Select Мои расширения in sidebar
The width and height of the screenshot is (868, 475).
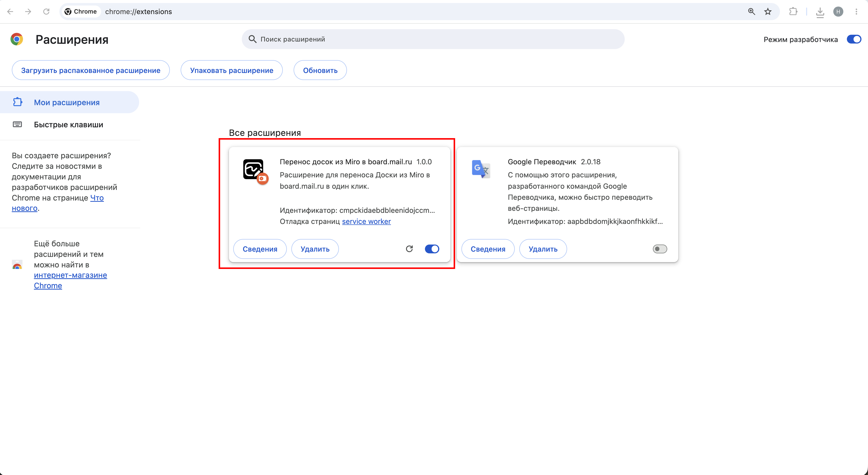click(x=69, y=102)
